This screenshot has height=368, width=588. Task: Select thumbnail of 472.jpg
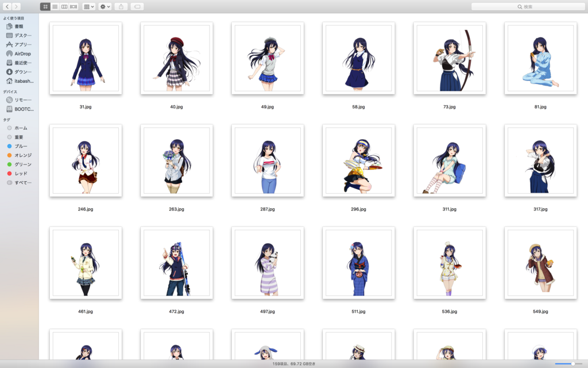tap(177, 263)
